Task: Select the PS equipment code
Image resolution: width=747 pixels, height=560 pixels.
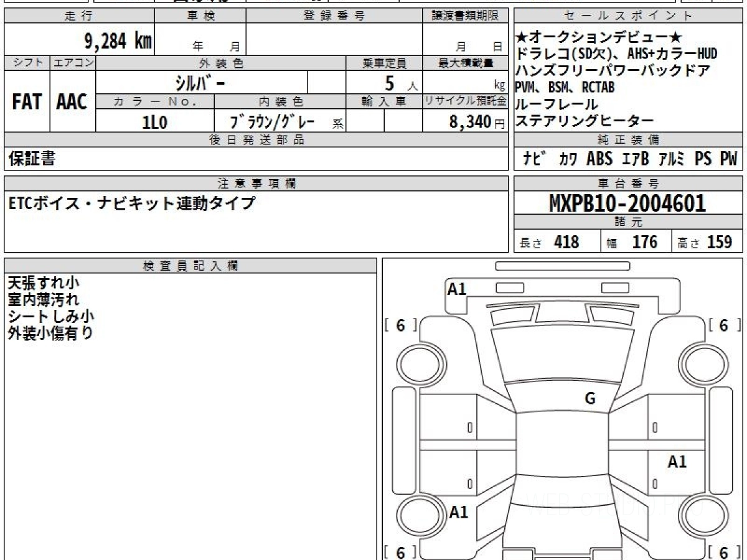Action: (x=703, y=159)
